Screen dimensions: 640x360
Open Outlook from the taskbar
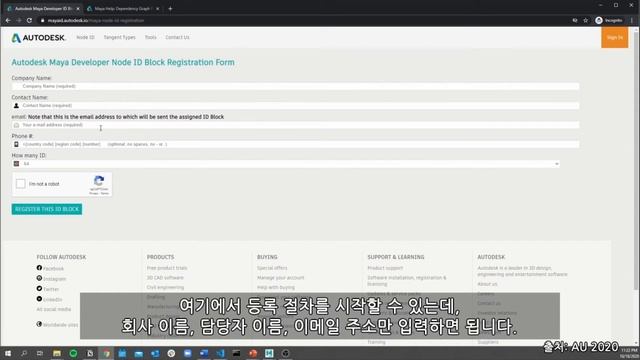[155, 353]
